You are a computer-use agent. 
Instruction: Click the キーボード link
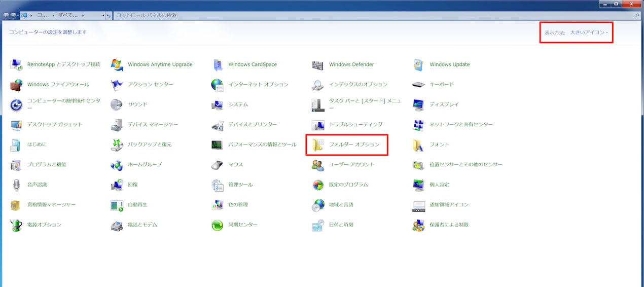click(x=442, y=85)
